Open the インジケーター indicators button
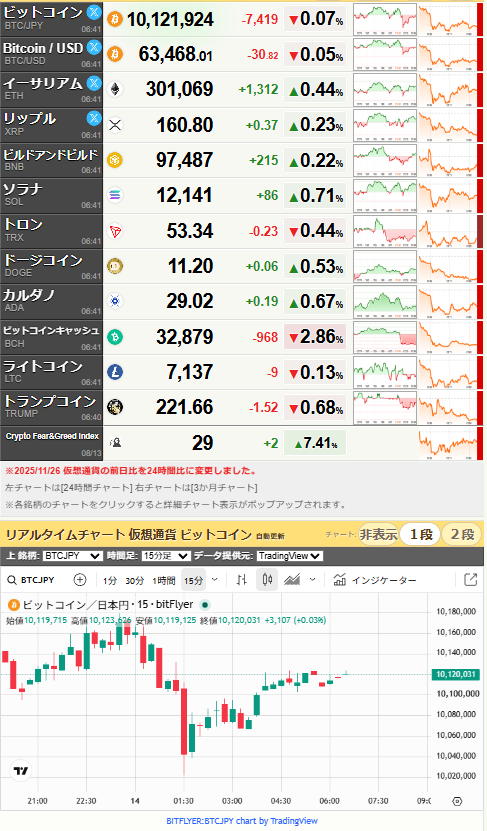This screenshot has height=831, width=487. click(x=375, y=580)
